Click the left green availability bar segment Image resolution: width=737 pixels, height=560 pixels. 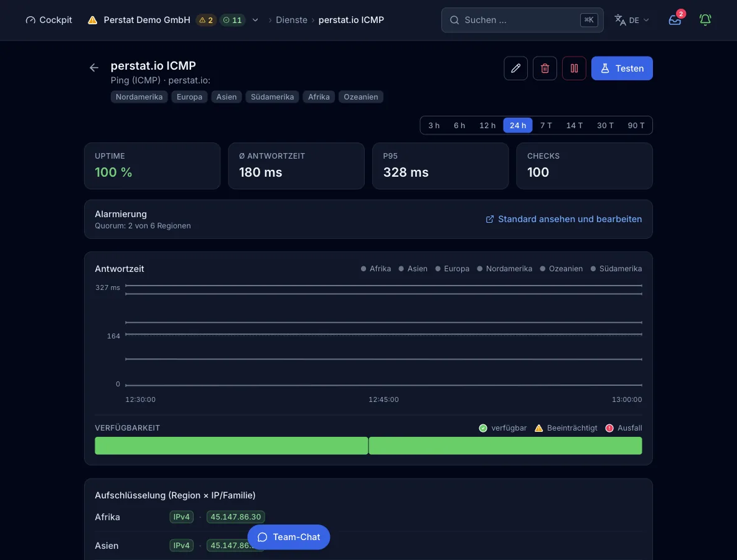pyautogui.click(x=232, y=446)
